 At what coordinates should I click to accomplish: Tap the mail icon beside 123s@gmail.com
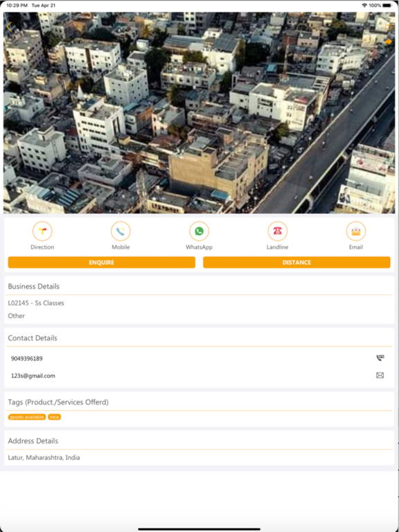pyautogui.click(x=380, y=375)
